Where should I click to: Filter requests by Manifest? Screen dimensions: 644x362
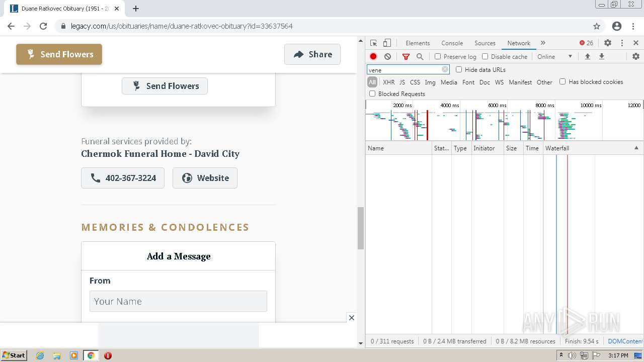(x=520, y=82)
